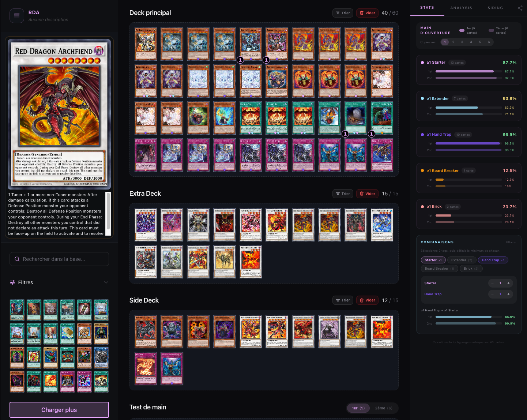Viewport: 527px width, 420px height.
Task: Set Copies min. to 3
Action: point(462,42)
